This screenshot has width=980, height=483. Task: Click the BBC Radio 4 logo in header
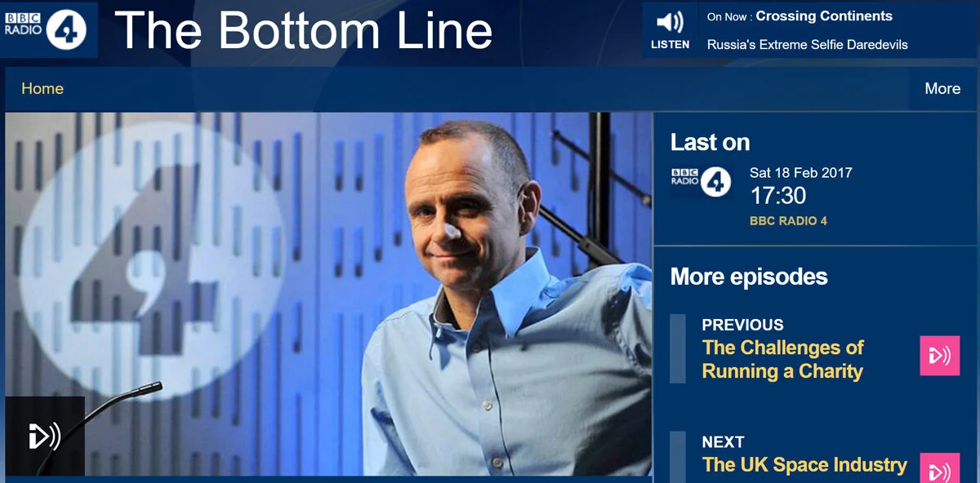pyautogui.click(x=48, y=29)
